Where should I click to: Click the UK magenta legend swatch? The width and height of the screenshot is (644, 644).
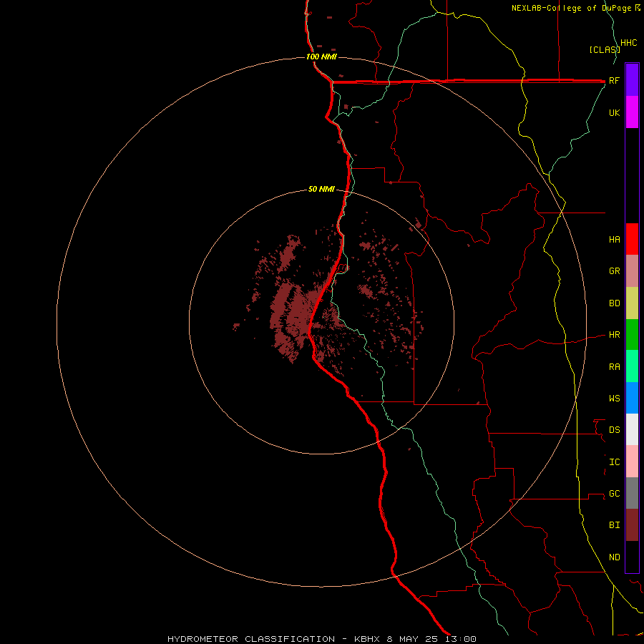coord(632,112)
